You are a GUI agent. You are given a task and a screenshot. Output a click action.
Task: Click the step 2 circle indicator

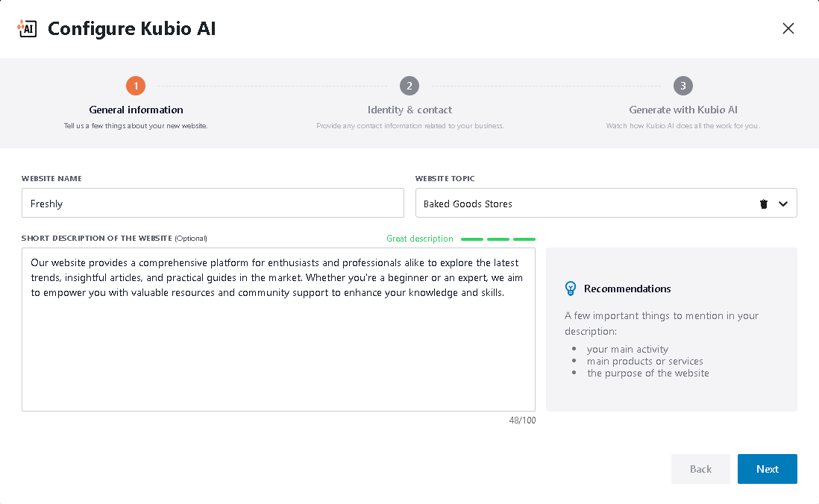(x=409, y=86)
